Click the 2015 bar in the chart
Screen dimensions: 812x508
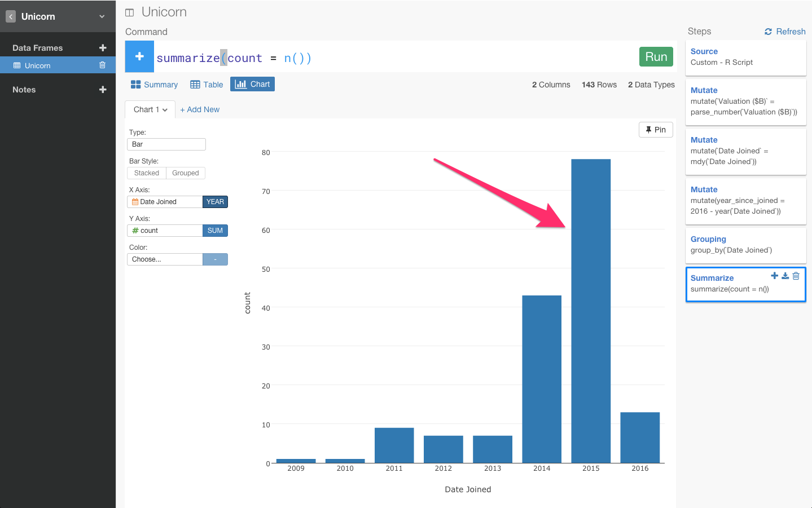(x=591, y=311)
